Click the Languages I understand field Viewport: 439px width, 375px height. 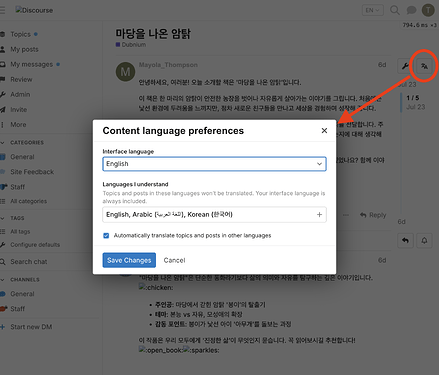click(214, 215)
